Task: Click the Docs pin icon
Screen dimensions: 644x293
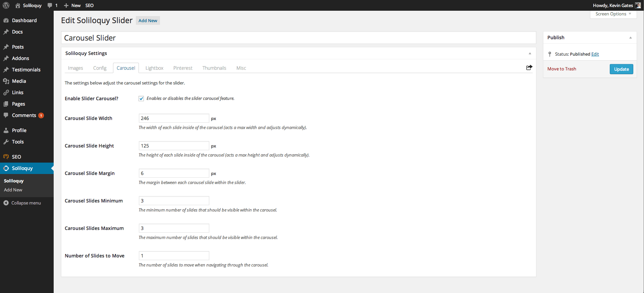Action: (6, 32)
